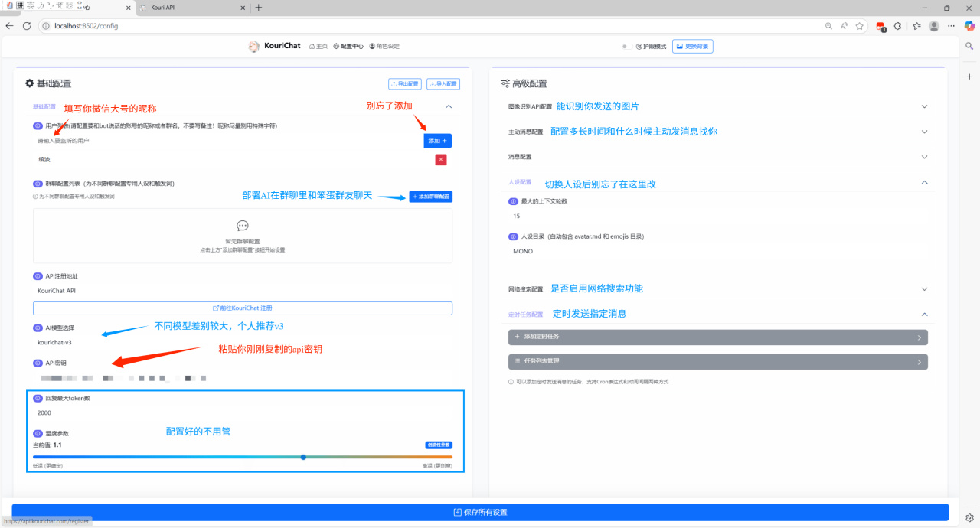Screen dimensions: 980x528
Task: Open the 角色设定 nav item
Action: (384, 47)
